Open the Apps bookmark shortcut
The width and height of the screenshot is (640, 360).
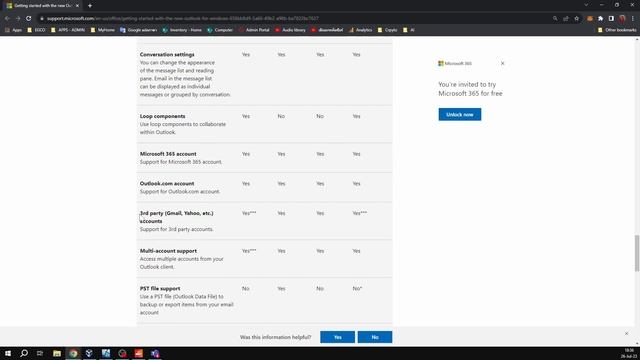point(13,30)
